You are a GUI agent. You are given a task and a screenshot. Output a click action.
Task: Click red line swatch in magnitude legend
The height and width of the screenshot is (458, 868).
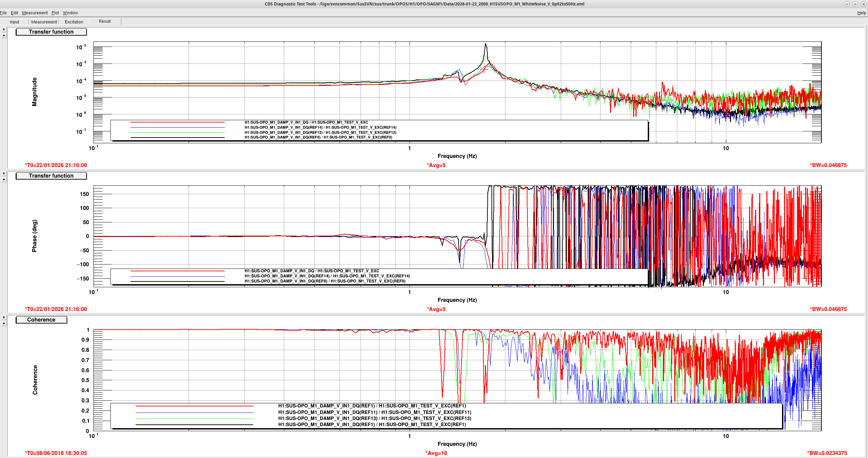tap(177, 122)
